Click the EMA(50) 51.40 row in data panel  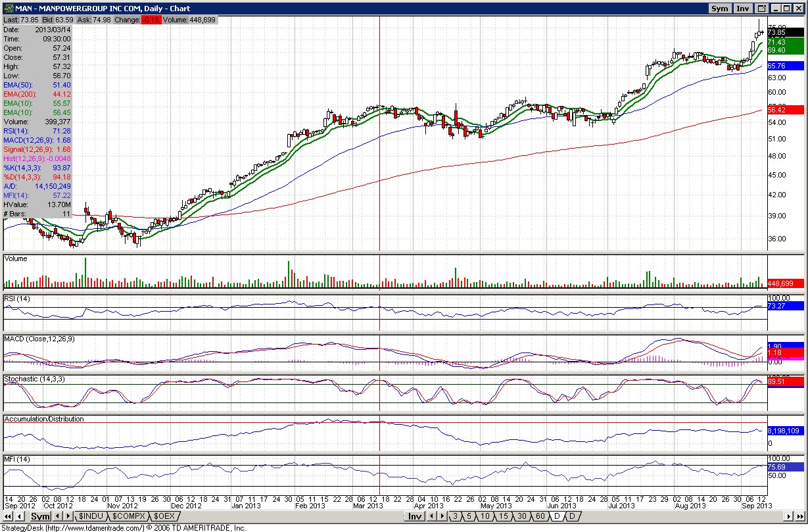point(37,85)
